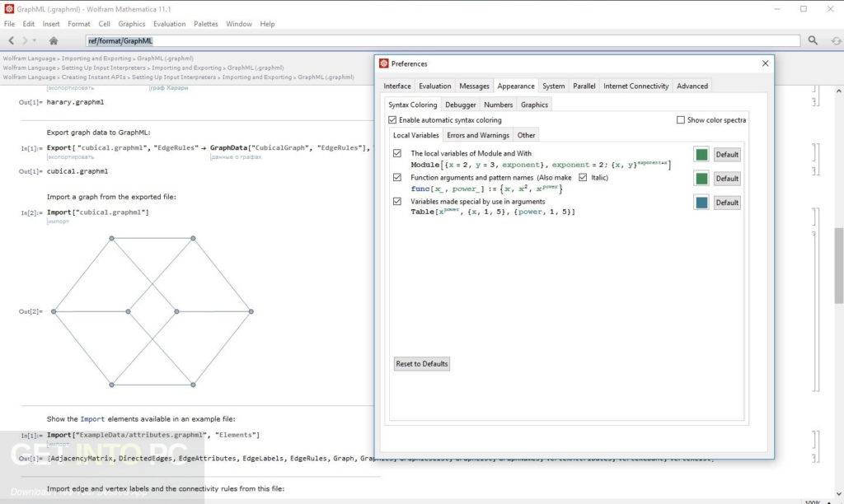Click the Reset to Defaults button

coord(421,363)
